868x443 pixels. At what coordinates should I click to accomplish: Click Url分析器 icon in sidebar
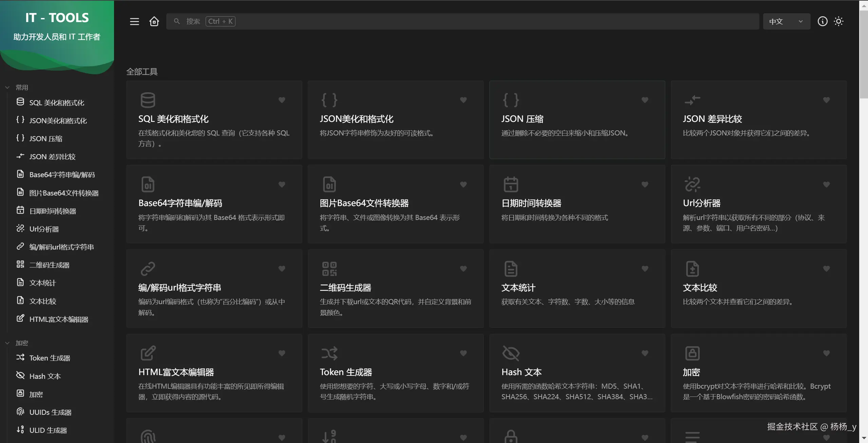(x=20, y=228)
